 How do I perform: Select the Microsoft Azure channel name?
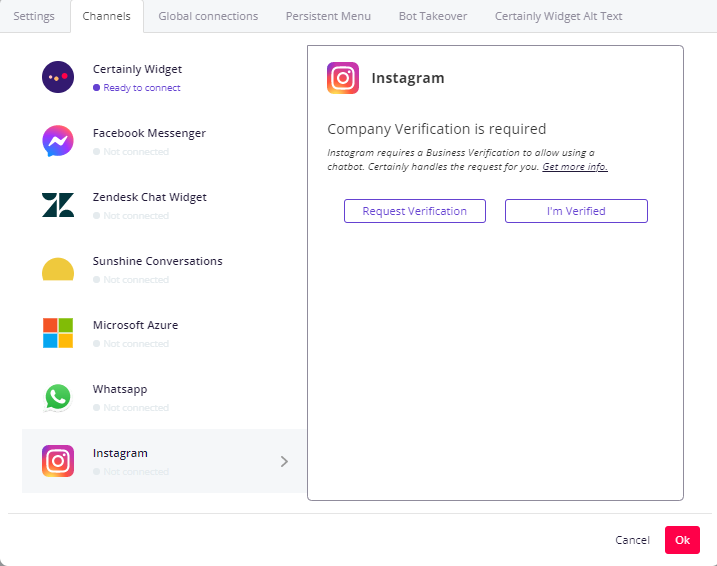coord(135,325)
